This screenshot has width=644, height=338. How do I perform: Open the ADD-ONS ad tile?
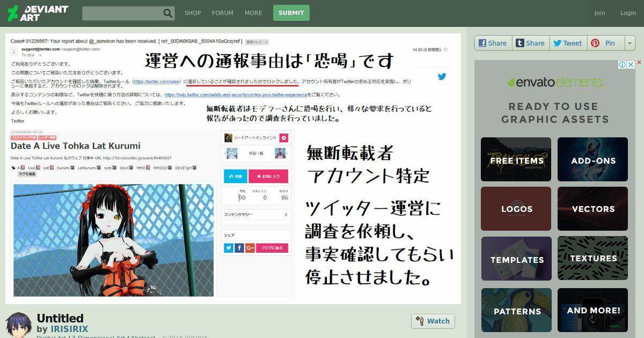(x=592, y=159)
